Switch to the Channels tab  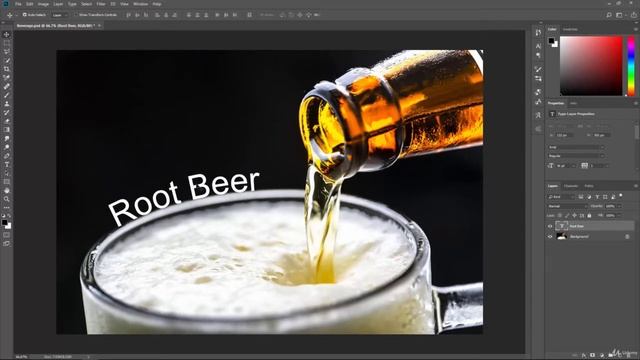pyautogui.click(x=571, y=186)
